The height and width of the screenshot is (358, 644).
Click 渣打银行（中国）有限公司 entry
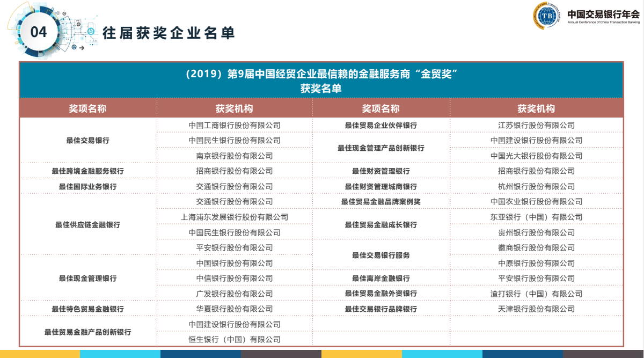[x=536, y=294]
